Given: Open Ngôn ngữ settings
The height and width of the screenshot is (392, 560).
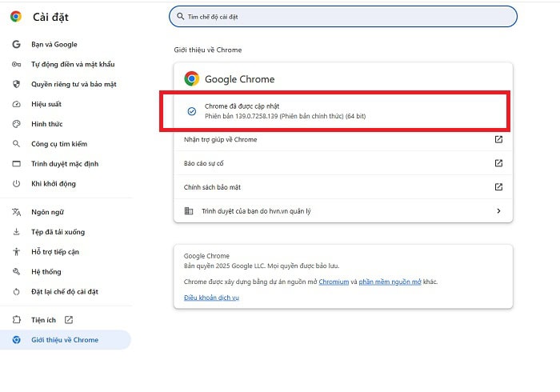Looking at the screenshot, I should [x=47, y=212].
